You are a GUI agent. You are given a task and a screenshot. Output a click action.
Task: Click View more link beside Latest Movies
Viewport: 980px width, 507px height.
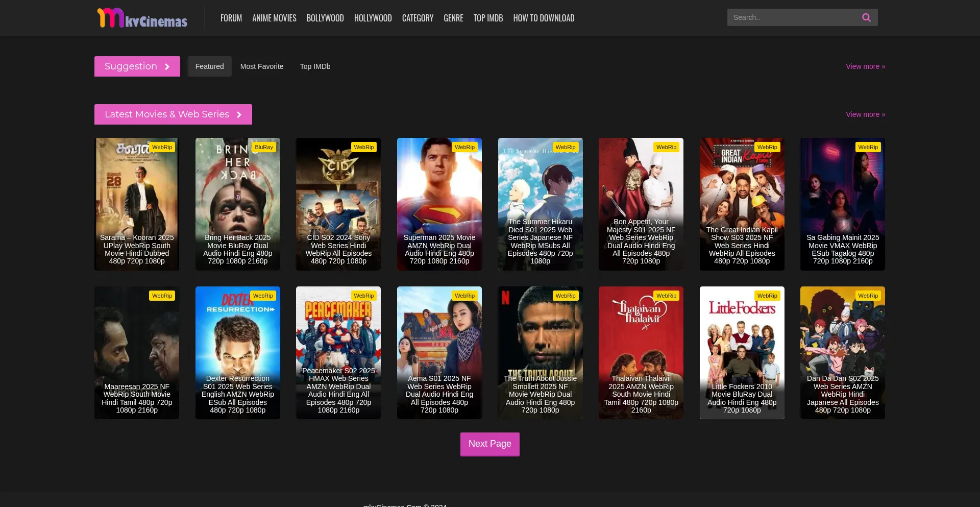point(866,114)
